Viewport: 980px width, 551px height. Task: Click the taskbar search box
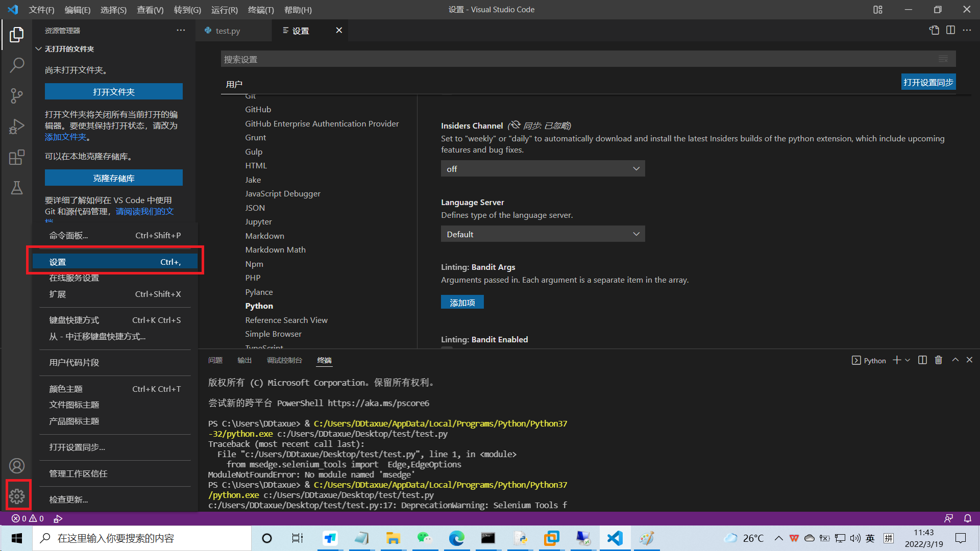(x=142, y=538)
